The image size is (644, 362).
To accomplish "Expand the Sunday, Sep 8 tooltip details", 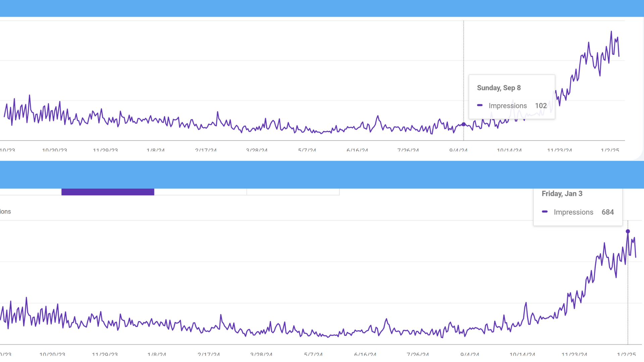I will click(x=499, y=87).
